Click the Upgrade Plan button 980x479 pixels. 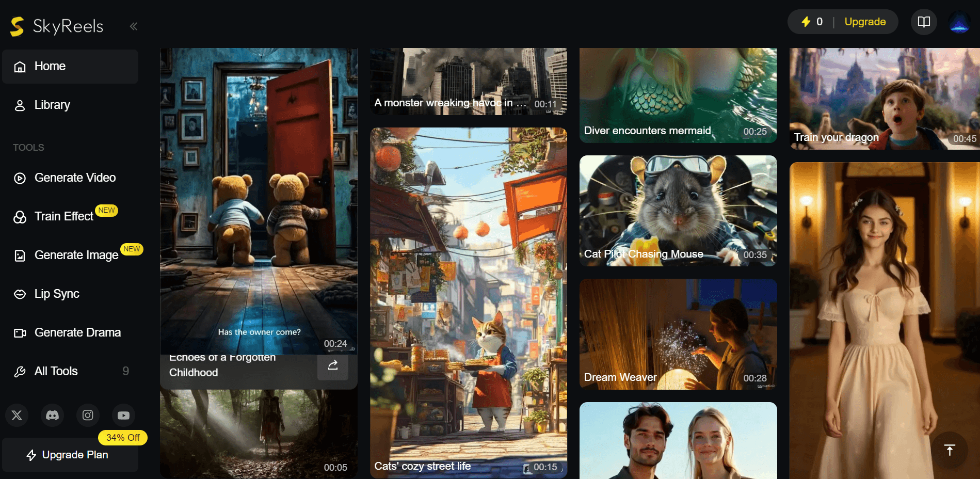70,455
